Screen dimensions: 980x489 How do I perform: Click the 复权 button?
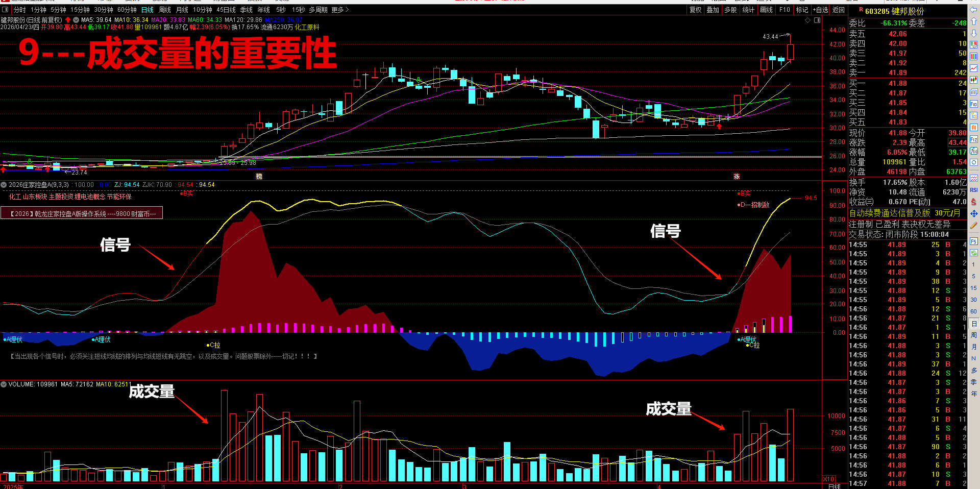click(x=695, y=10)
